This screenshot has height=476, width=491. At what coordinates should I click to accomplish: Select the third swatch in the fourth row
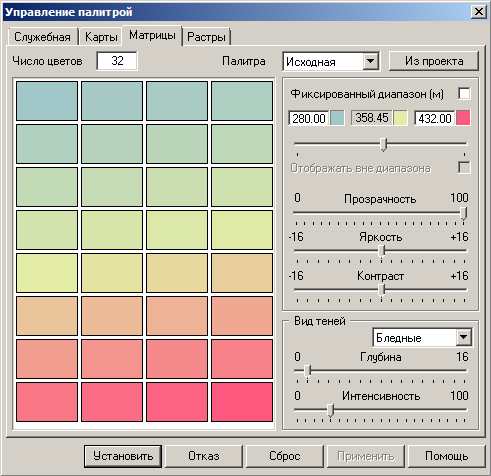coord(177,230)
